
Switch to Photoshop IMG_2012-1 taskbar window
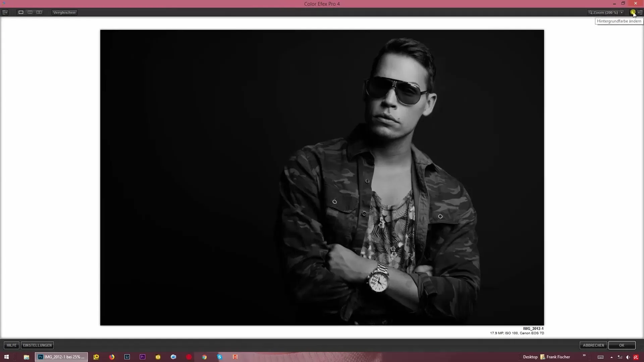pos(61,357)
